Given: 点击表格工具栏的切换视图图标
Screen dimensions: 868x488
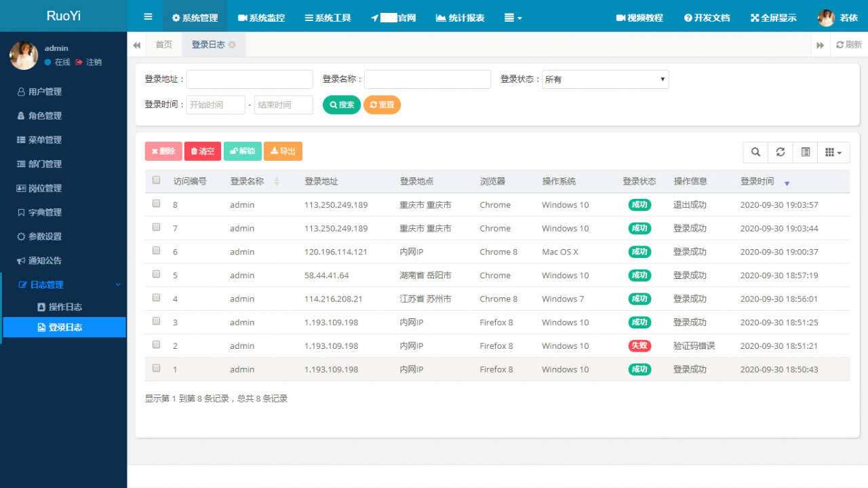Looking at the screenshot, I should point(805,151).
